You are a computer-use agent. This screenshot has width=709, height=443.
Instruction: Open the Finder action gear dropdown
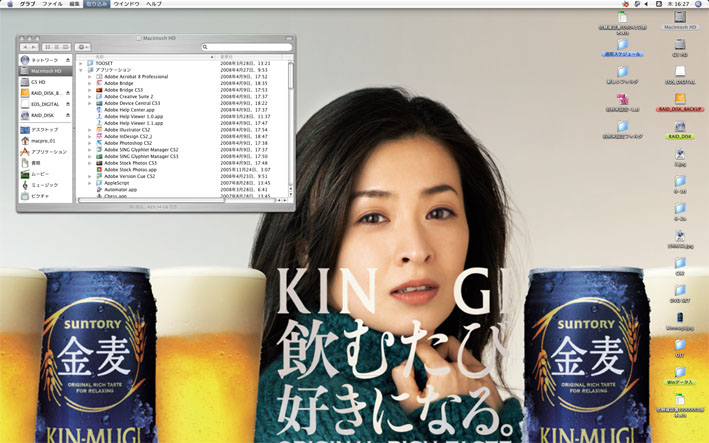[82, 47]
